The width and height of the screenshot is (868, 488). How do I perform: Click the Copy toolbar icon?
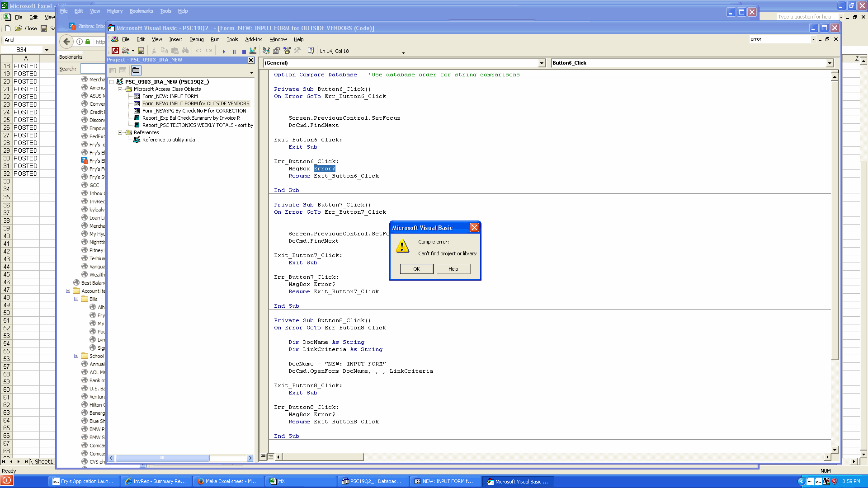[164, 51]
